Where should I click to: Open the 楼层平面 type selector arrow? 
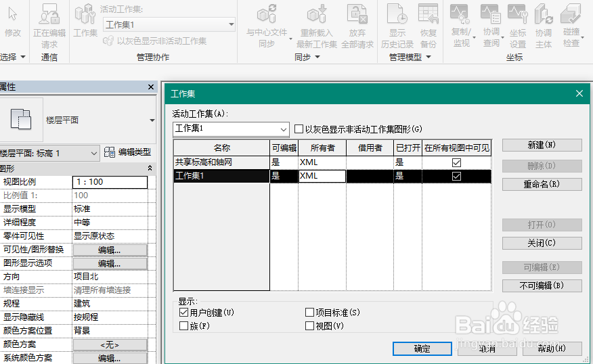click(x=152, y=120)
